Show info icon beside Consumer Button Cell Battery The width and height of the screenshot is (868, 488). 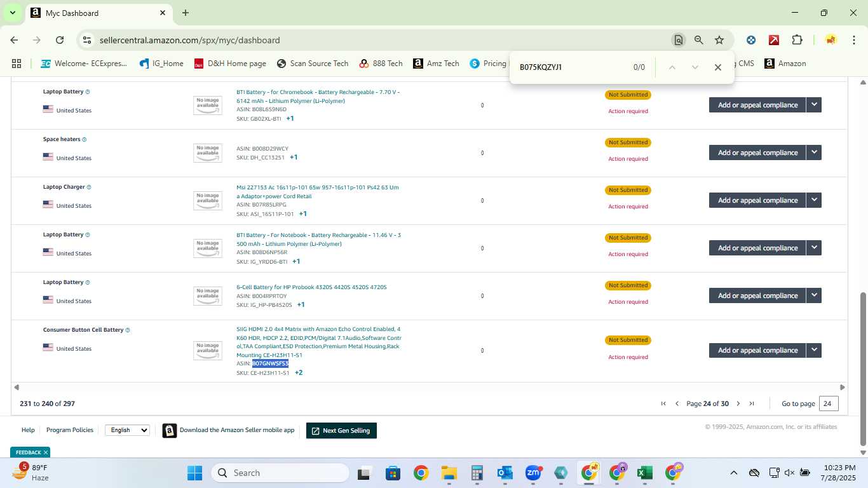[128, 330]
